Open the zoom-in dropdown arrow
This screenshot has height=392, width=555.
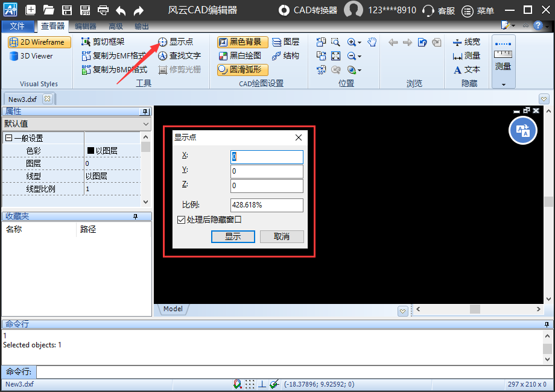(x=360, y=42)
